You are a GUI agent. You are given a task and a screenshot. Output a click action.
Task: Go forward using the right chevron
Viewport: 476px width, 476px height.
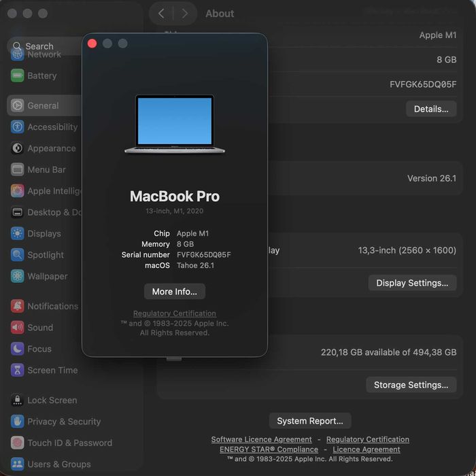(x=184, y=14)
